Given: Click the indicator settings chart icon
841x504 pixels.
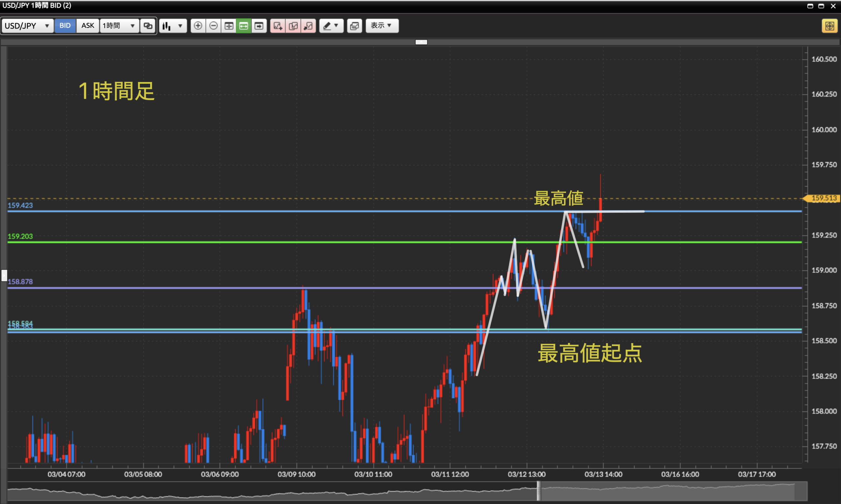Looking at the screenshot, I should [354, 26].
